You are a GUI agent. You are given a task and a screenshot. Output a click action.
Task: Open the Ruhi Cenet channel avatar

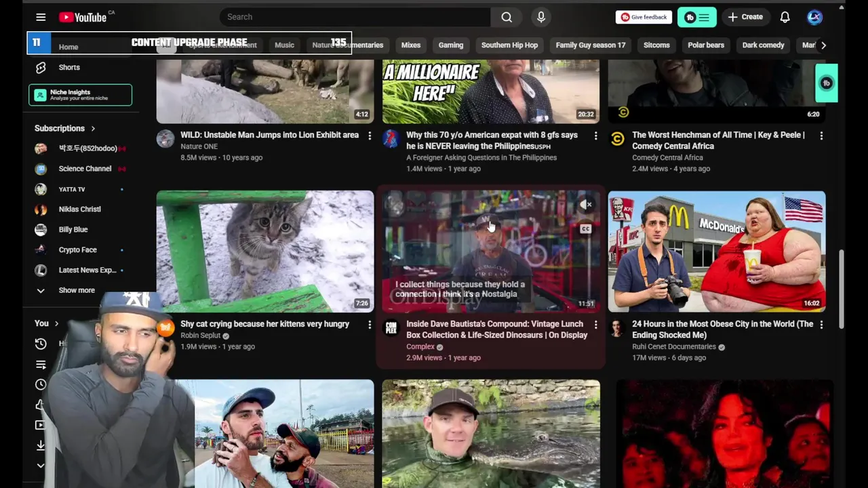(x=617, y=328)
